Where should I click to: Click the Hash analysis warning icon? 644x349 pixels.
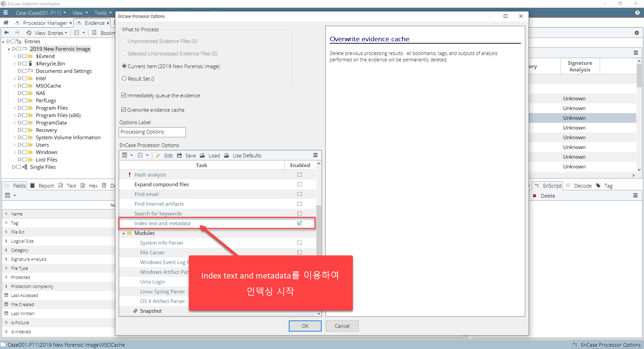pyautogui.click(x=129, y=174)
